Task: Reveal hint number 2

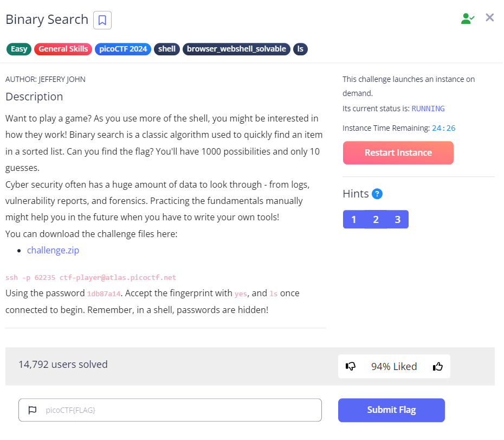Action: (376, 219)
